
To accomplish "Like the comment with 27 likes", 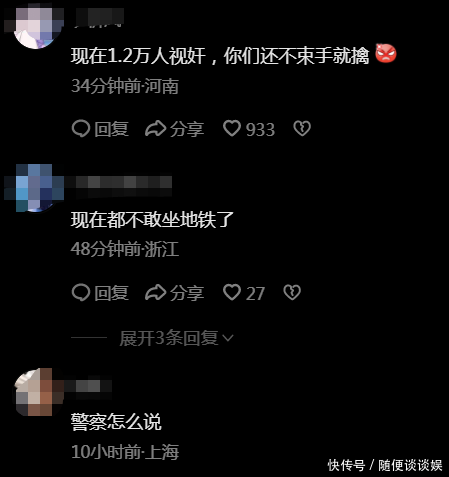I will (232, 292).
